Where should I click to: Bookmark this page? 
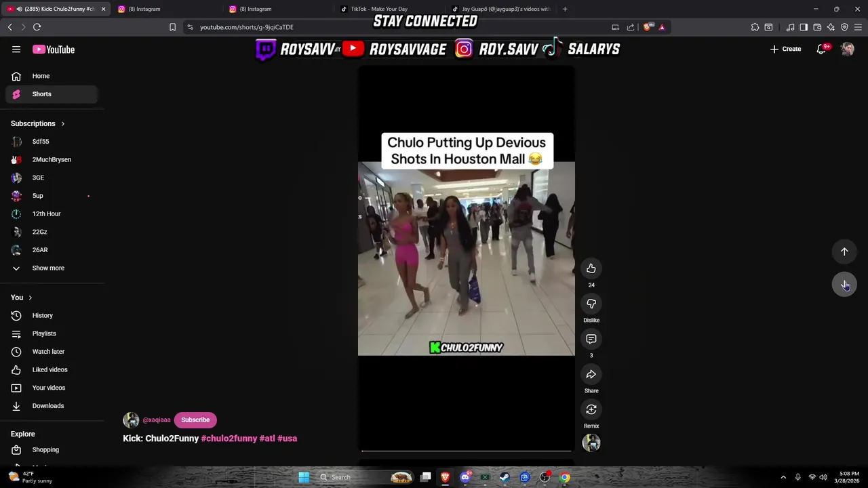coord(172,27)
